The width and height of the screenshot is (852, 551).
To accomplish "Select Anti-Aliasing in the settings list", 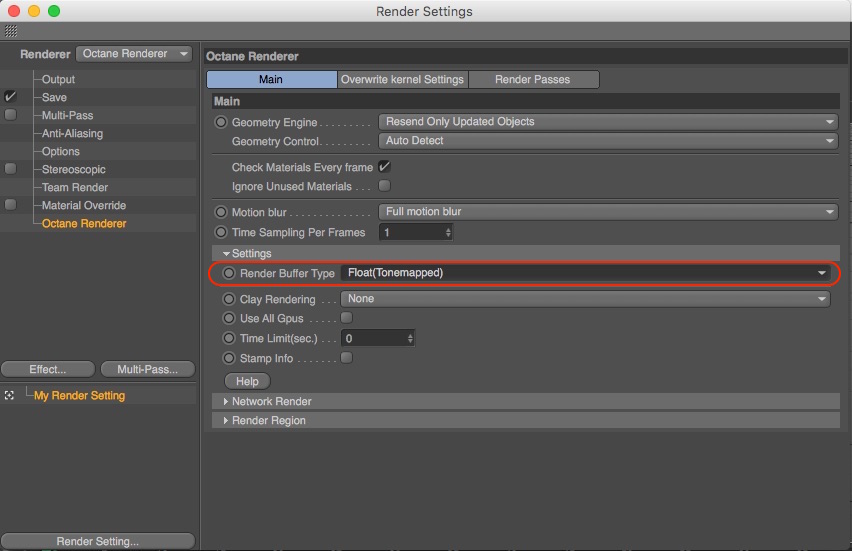I will click(72, 133).
